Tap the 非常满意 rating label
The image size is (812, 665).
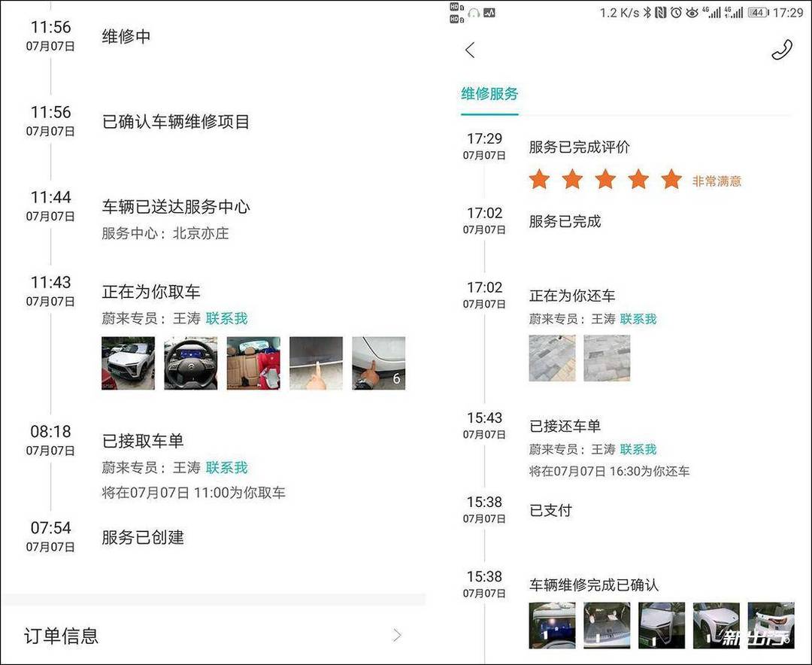[717, 181]
